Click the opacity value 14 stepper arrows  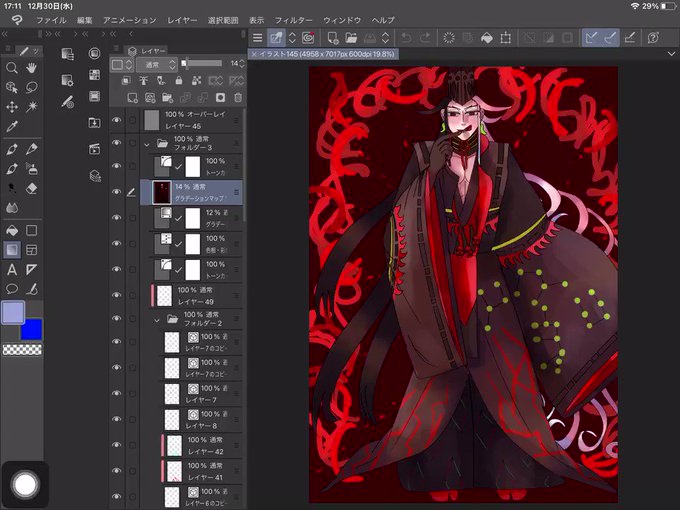242,64
